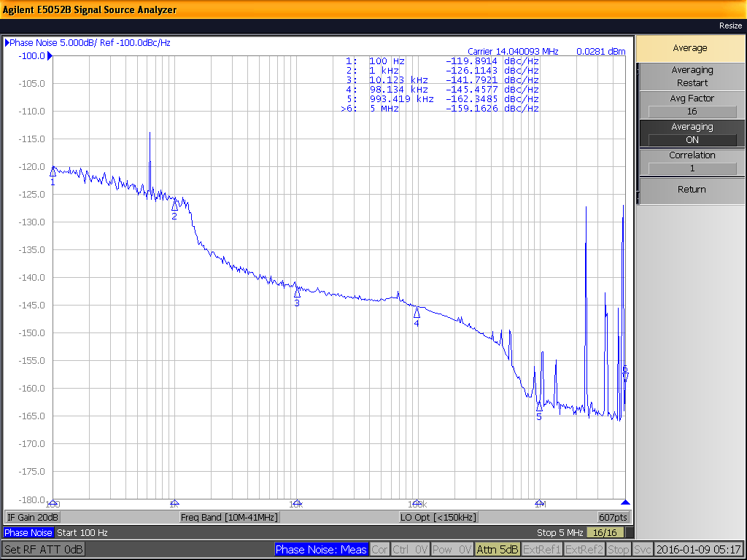Click the ExtRef1 status indicator

tap(542, 550)
